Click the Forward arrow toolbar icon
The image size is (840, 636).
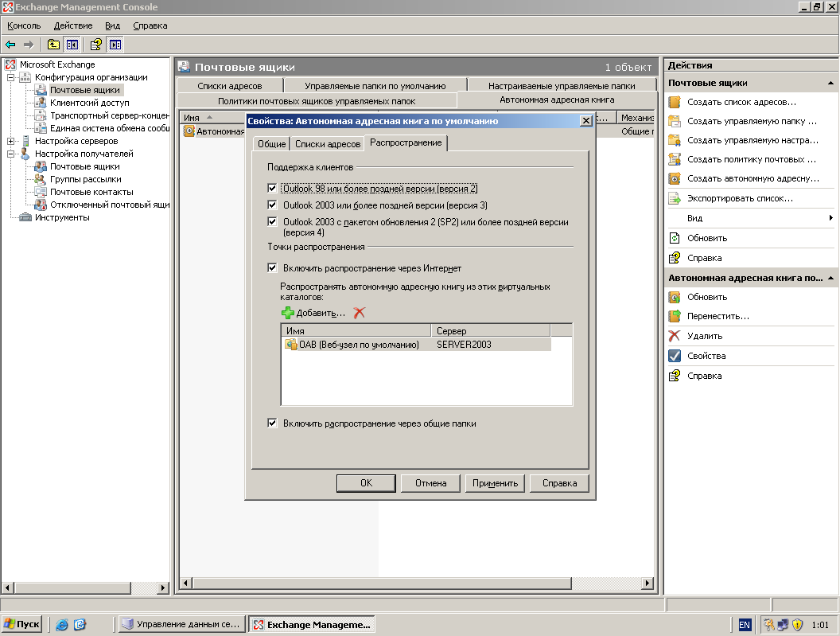[29, 45]
